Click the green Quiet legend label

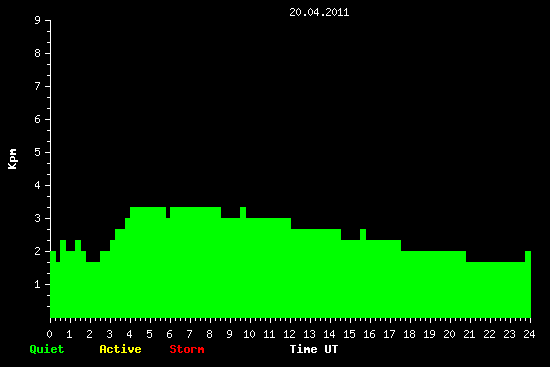[x=47, y=349]
